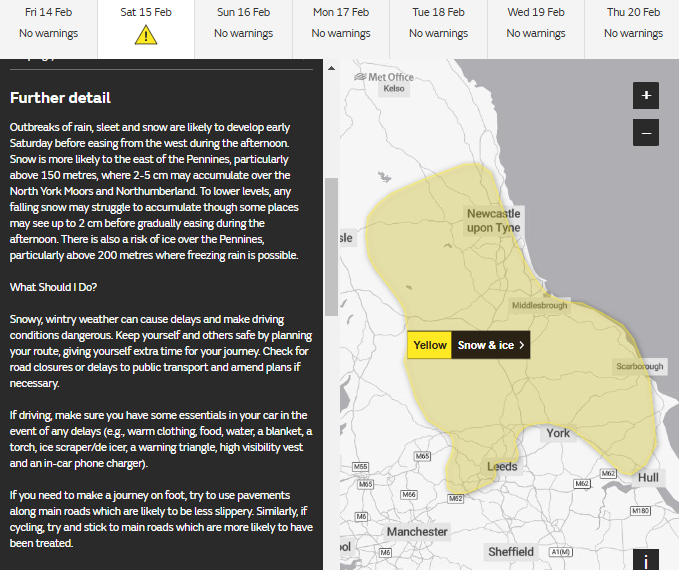Viewport: 679px width, 570px height.
Task: Select the Fri 14 Feb tab
Action: pos(48,29)
